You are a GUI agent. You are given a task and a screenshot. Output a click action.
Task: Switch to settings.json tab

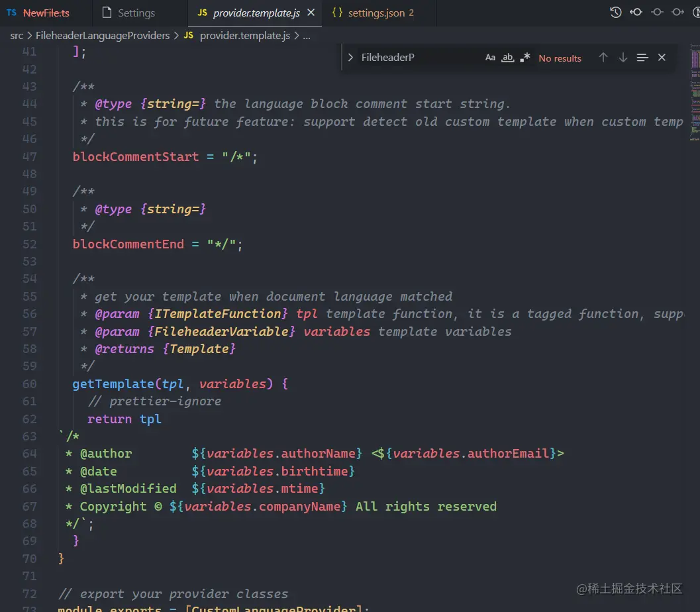point(376,13)
